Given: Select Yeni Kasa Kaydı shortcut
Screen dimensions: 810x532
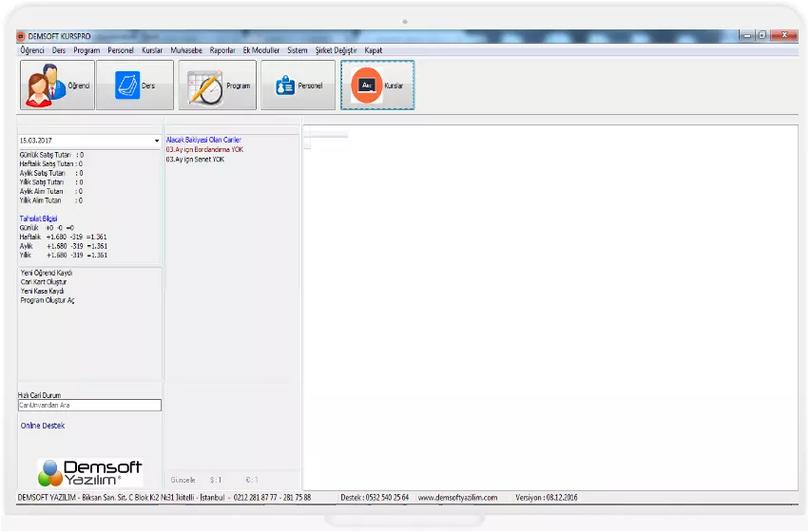Looking at the screenshot, I should click(x=43, y=291).
